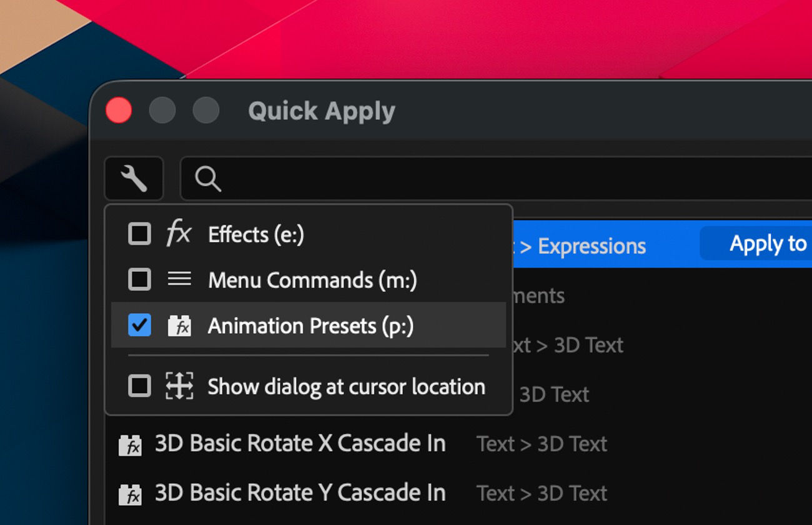Click the 3D Basic Rotate Y preset icon
Viewport: 812px width, 525px height.
coord(130,494)
